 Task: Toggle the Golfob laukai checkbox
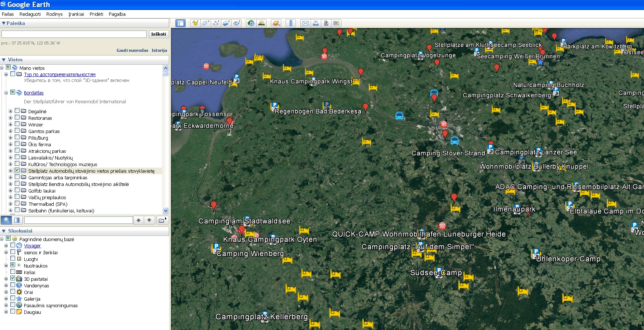17,190
